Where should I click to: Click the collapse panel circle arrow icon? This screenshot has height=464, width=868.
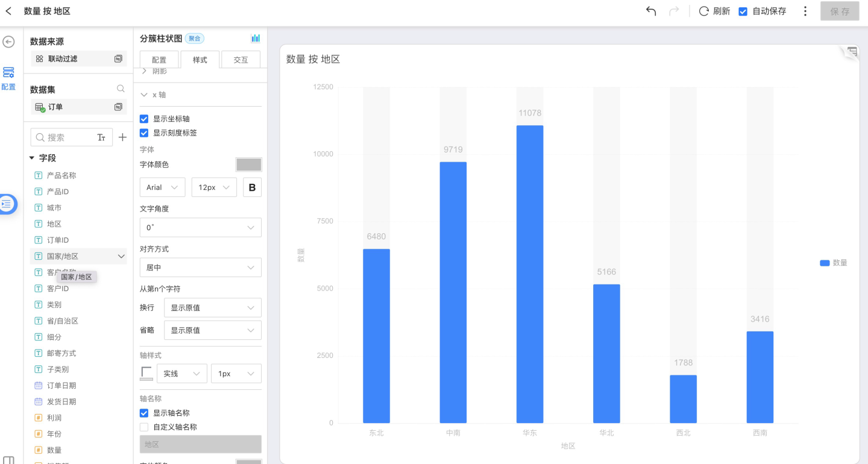(x=8, y=42)
